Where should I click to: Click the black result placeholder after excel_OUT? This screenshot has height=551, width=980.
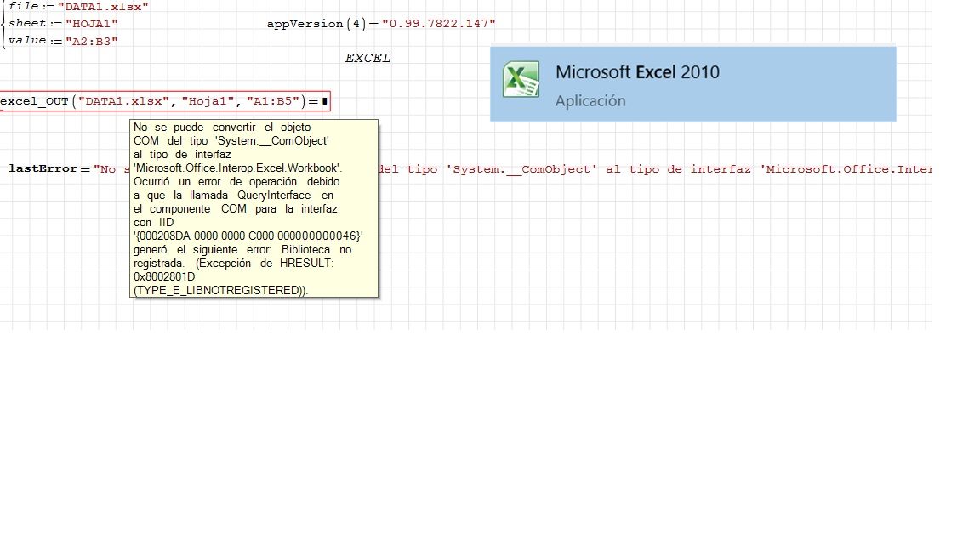coord(324,101)
